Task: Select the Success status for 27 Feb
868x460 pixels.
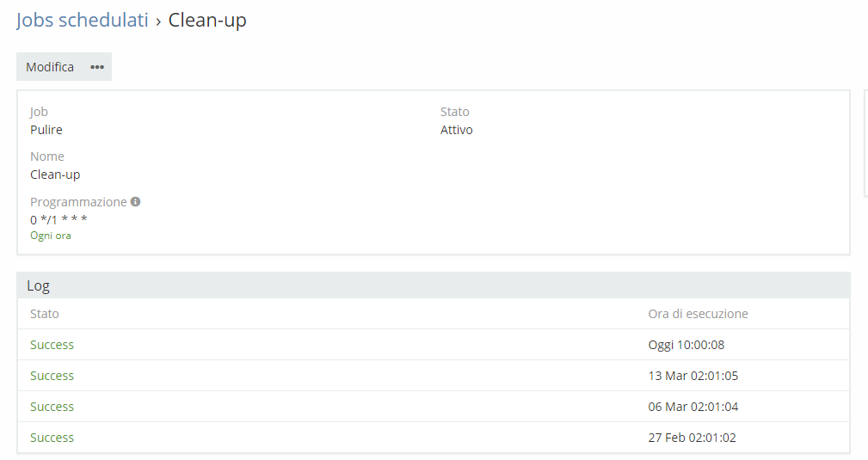Action: coord(52,438)
